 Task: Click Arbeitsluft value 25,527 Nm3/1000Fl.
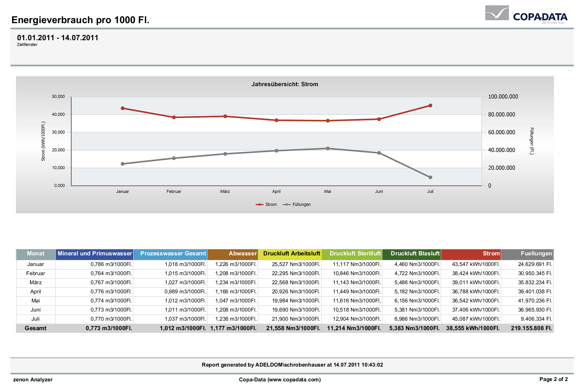click(296, 264)
